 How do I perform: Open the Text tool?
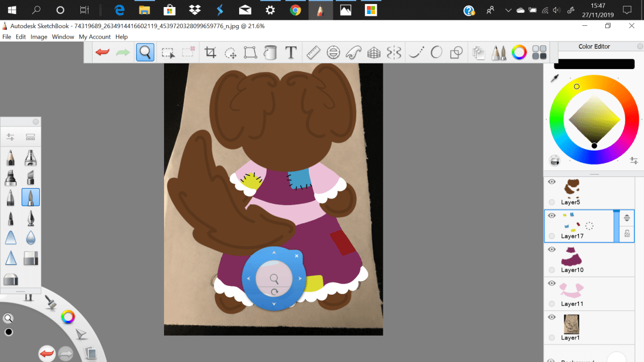[291, 53]
